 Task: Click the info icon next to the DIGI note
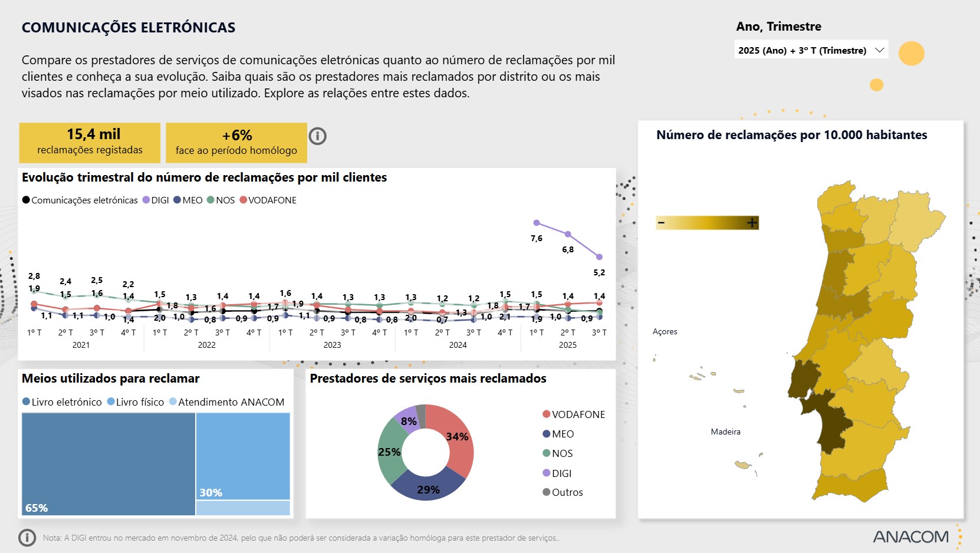point(27,538)
